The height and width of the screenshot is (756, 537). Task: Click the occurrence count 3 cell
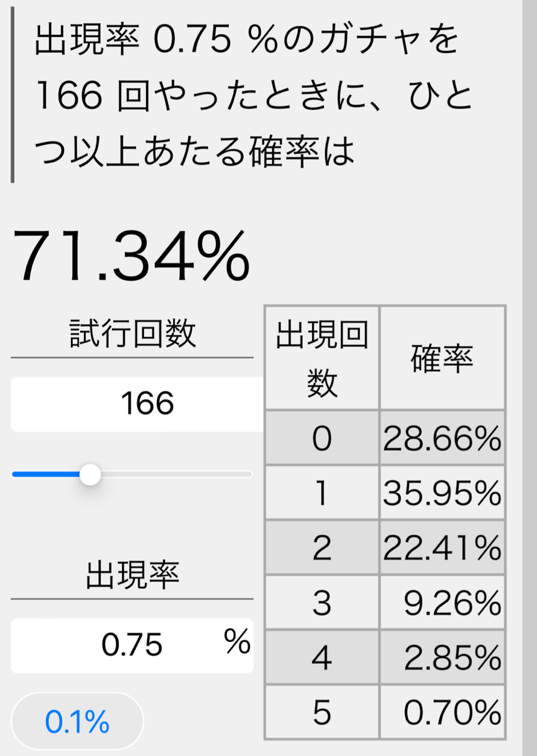tap(322, 603)
